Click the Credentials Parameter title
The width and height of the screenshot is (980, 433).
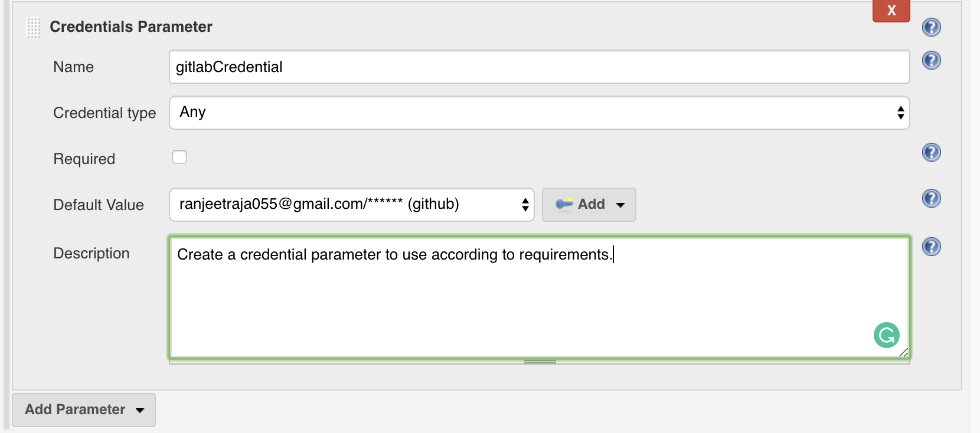tap(131, 27)
